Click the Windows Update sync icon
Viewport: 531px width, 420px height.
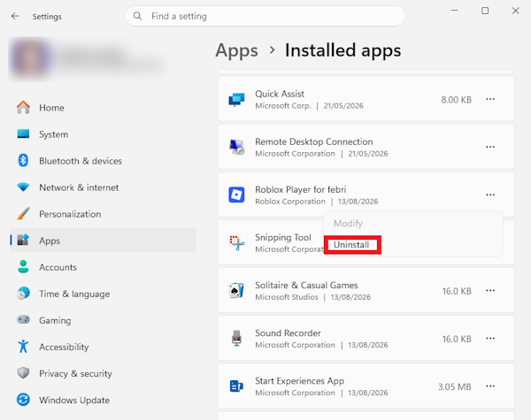coord(23,400)
